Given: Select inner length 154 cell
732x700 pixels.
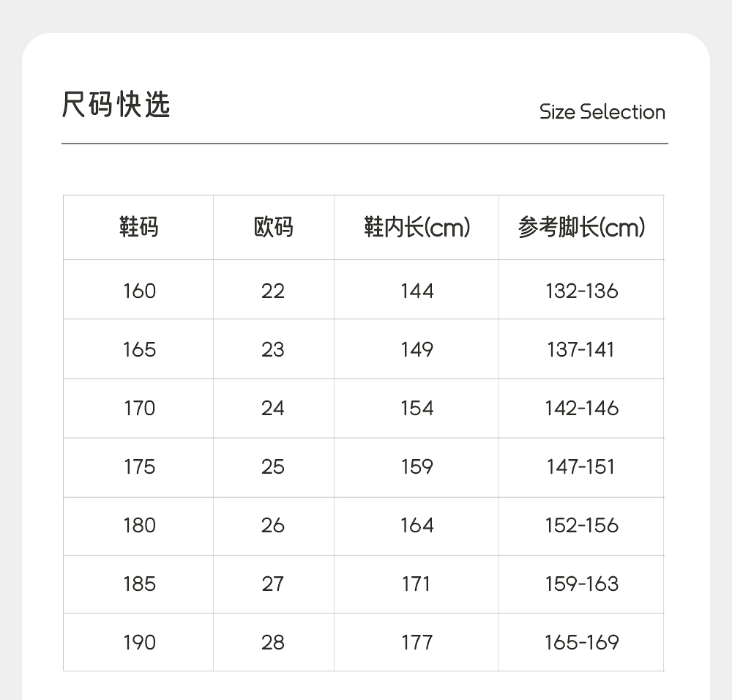Looking at the screenshot, I should [417, 408].
